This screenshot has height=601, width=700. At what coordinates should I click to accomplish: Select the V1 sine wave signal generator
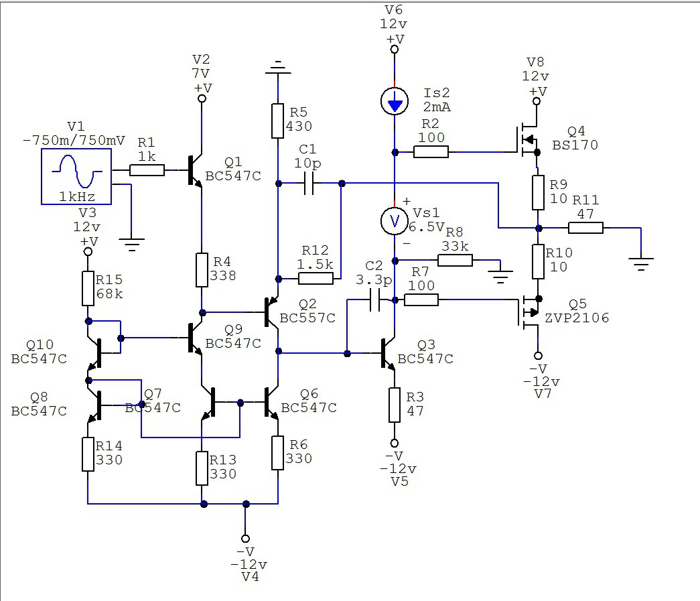pyautogui.click(x=76, y=177)
